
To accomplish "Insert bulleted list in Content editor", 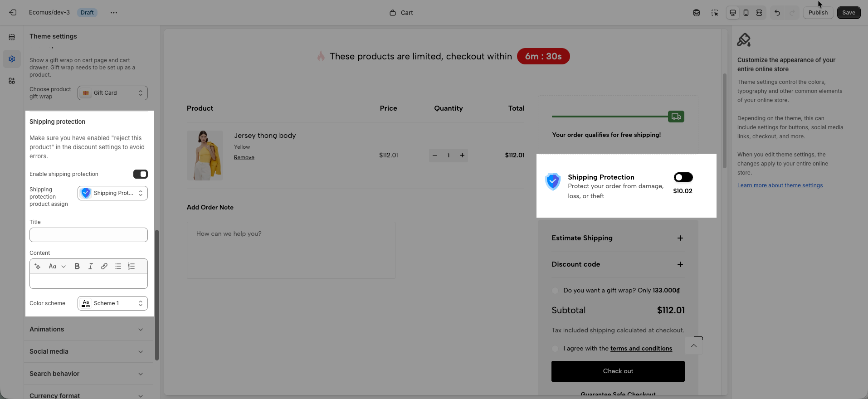I will (x=118, y=266).
